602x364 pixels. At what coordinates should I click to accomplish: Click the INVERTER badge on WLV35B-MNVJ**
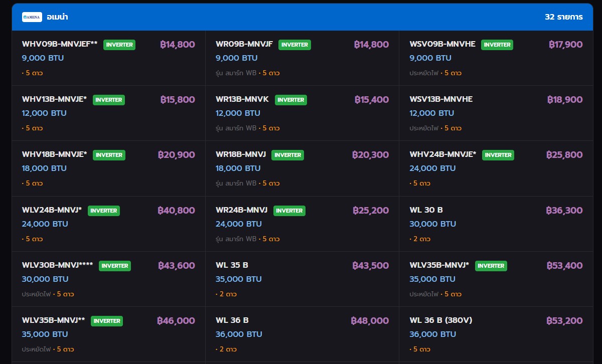[x=107, y=321]
